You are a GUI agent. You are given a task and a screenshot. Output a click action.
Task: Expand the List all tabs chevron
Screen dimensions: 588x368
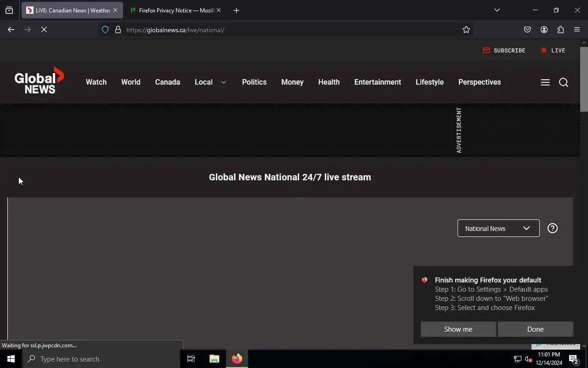tap(497, 10)
